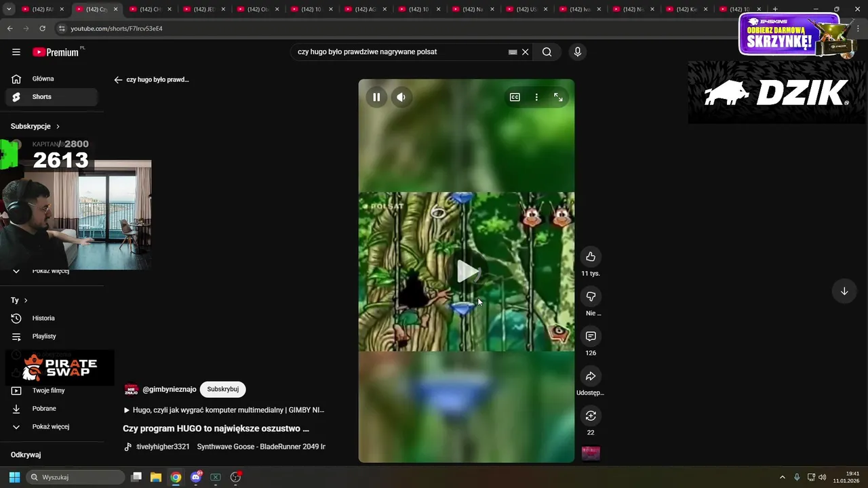Click the DZIK banner ad
868x488 pixels.
click(x=776, y=92)
